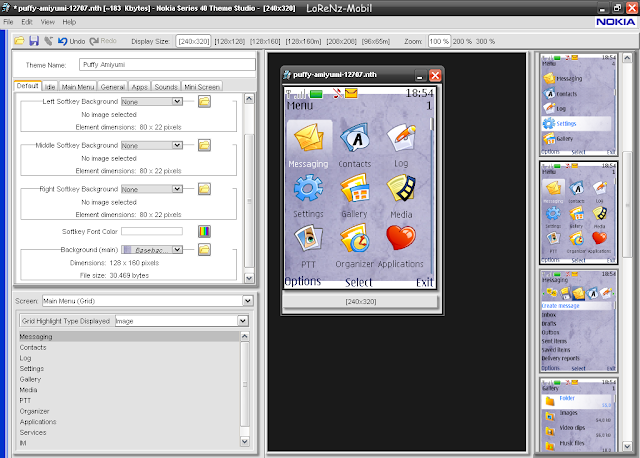Click the Undo button in the toolbar
This screenshot has height=458, width=640.
(x=70, y=41)
